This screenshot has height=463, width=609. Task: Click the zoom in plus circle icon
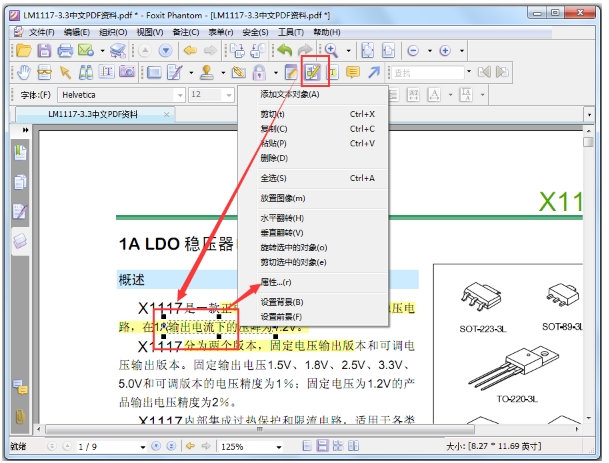tap(445, 50)
